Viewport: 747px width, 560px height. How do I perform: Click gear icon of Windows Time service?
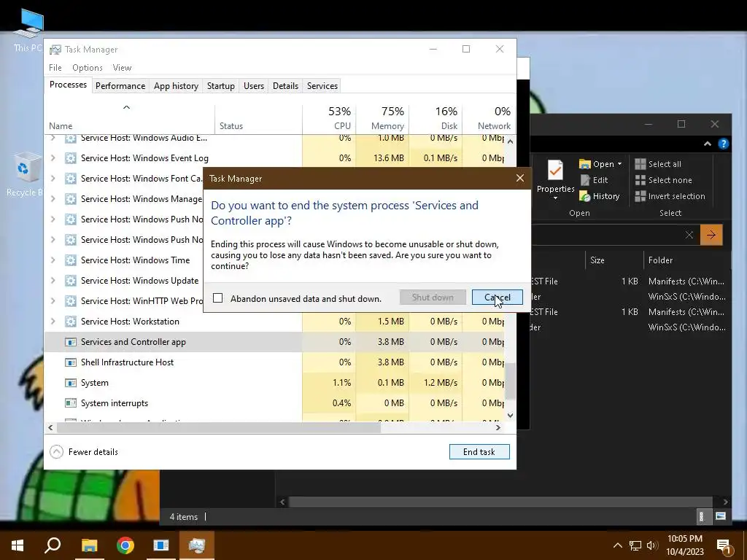71,260
